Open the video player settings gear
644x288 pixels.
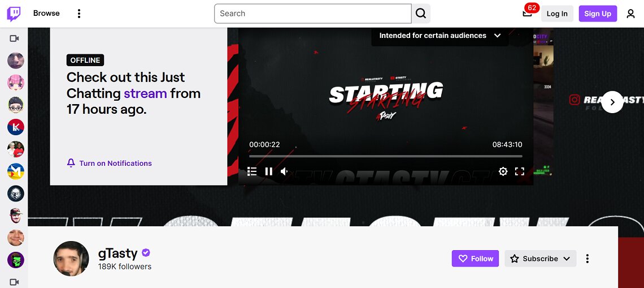coord(503,171)
